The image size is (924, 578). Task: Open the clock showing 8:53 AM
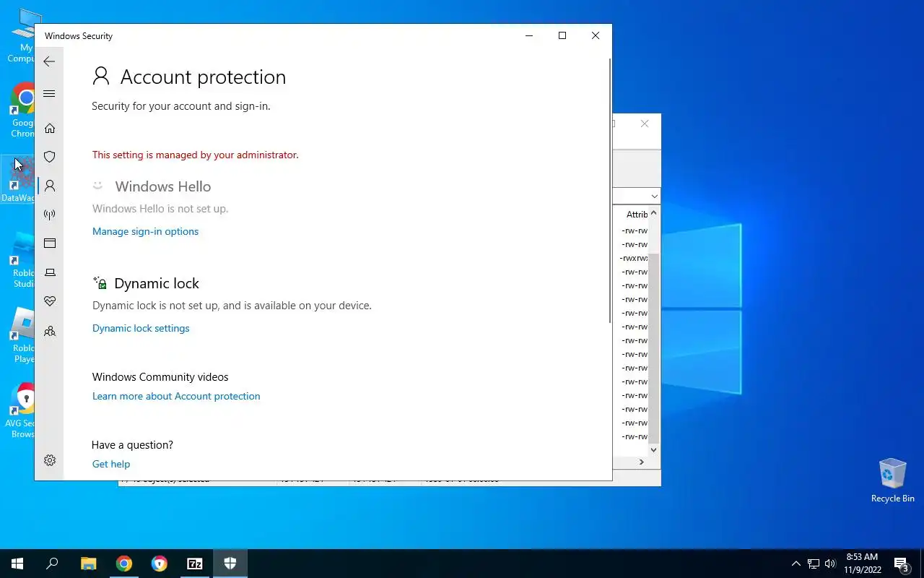(x=863, y=564)
